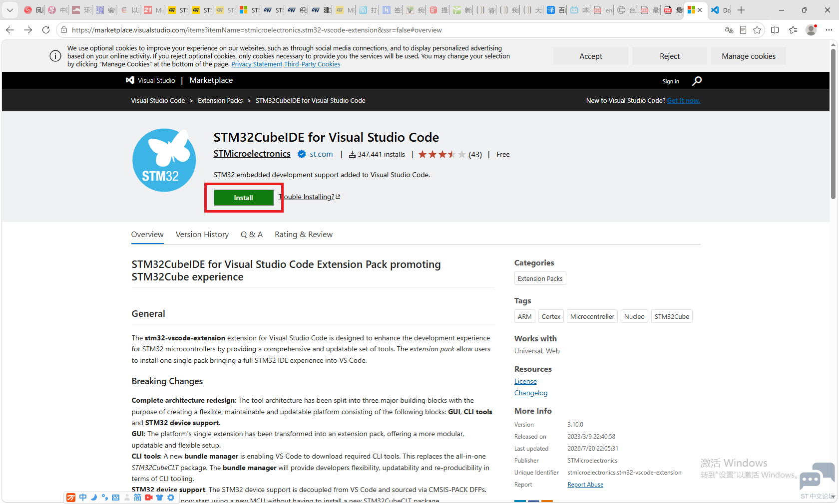Click the page vertical scrollbar thumb
The image size is (839, 504).
coord(833,125)
